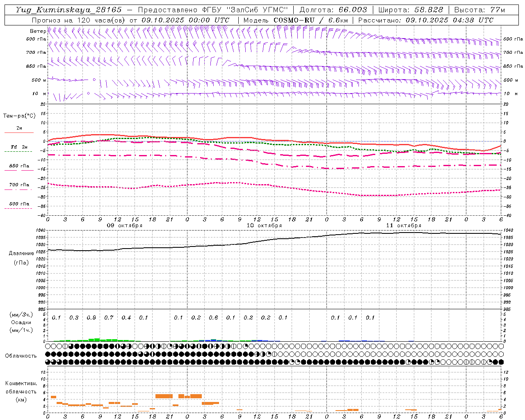Click the 0.7 precipitation value

point(109,318)
